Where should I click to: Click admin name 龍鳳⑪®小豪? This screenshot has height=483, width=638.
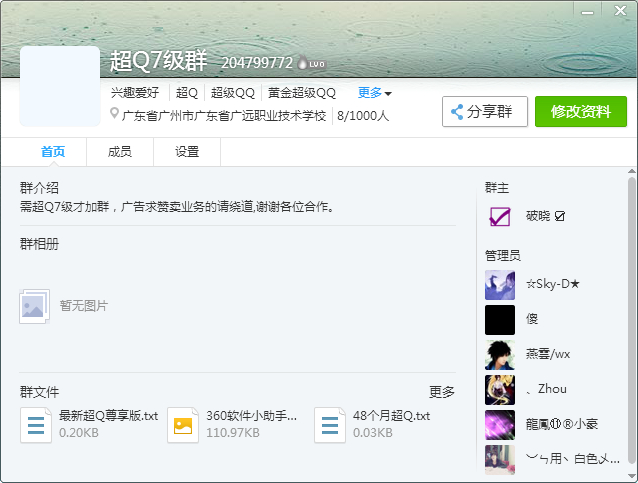(x=562, y=424)
